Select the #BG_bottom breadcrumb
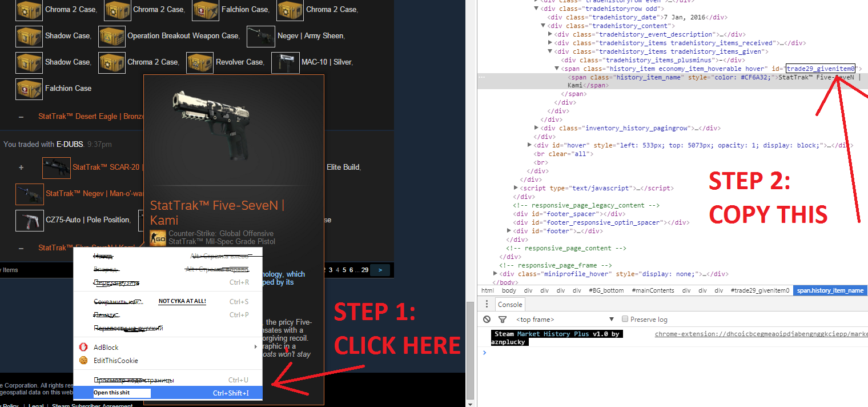This screenshot has height=407, width=868. (x=606, y=290)
